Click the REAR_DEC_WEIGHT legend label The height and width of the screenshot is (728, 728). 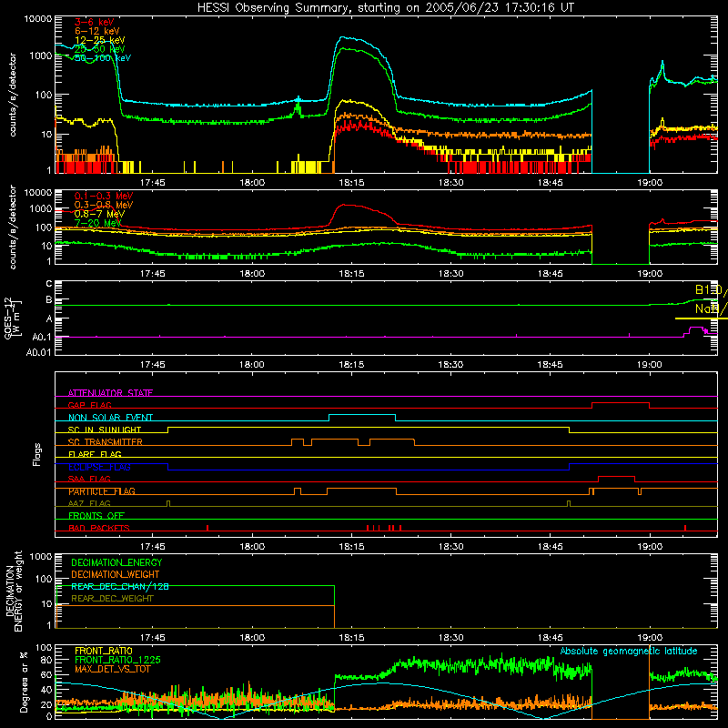112,599
